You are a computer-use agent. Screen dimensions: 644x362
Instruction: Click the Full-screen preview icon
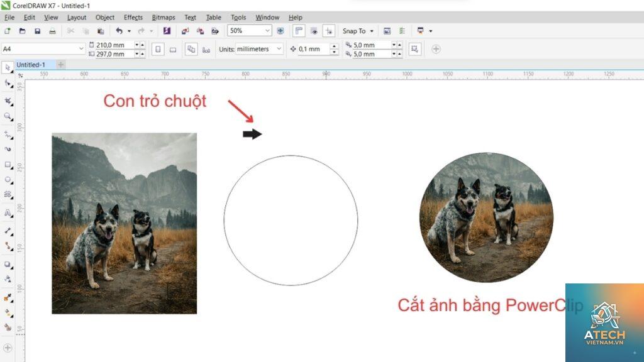pos(280,31)
